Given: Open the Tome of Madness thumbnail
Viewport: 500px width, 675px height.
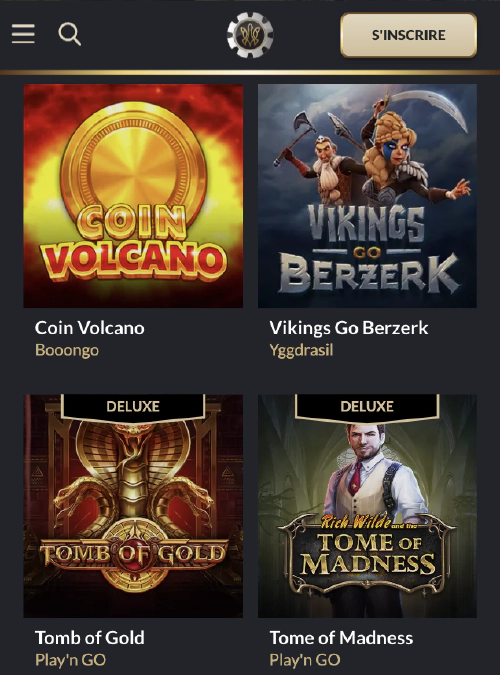Looking at the screenshot, I should [x=367, y=506].
